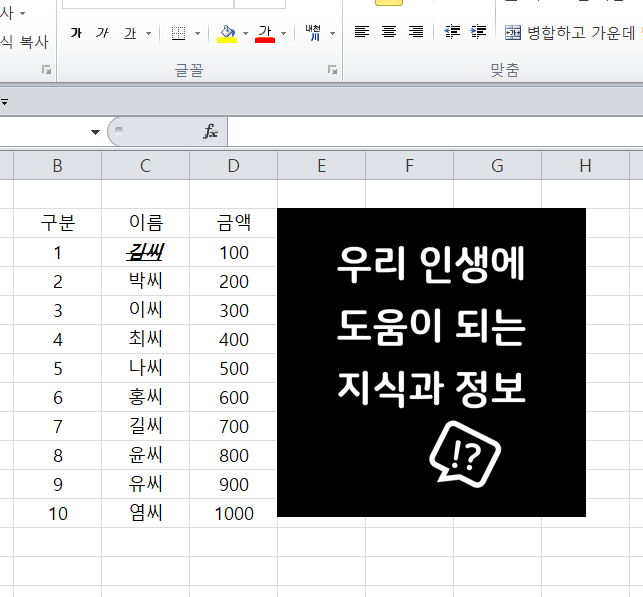Select cell with amount 1000

[233, 513]
